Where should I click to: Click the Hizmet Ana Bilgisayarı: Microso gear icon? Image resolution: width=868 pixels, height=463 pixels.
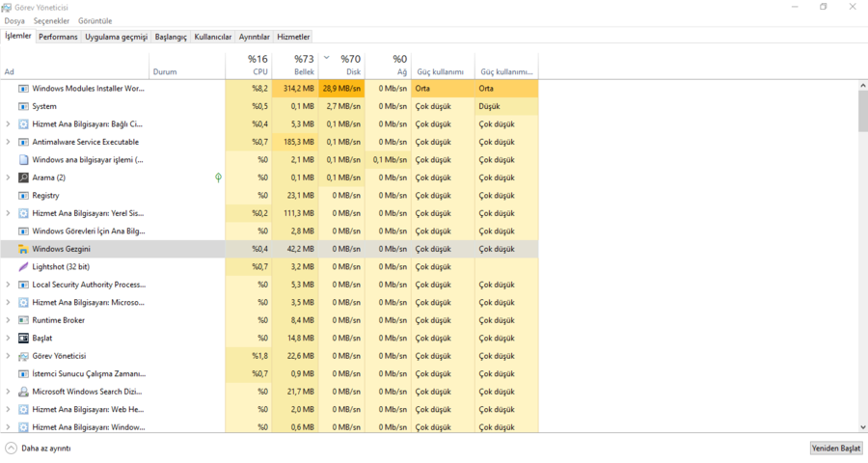coord(23,302)
